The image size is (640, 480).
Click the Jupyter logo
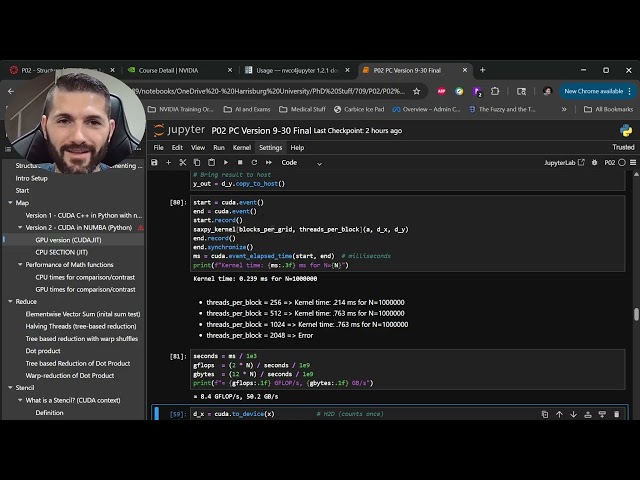click(x=179, y=130)
